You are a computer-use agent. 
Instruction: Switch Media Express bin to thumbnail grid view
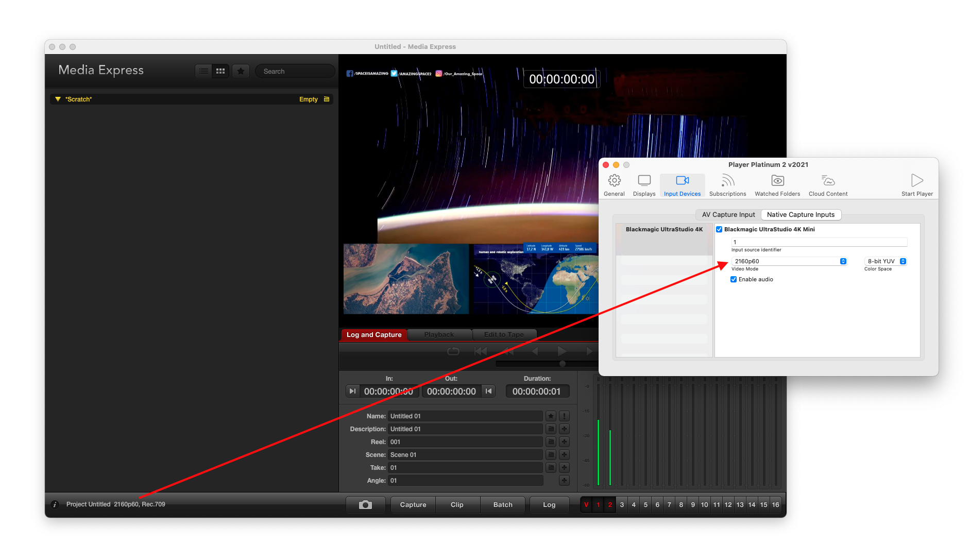[220, 71]
